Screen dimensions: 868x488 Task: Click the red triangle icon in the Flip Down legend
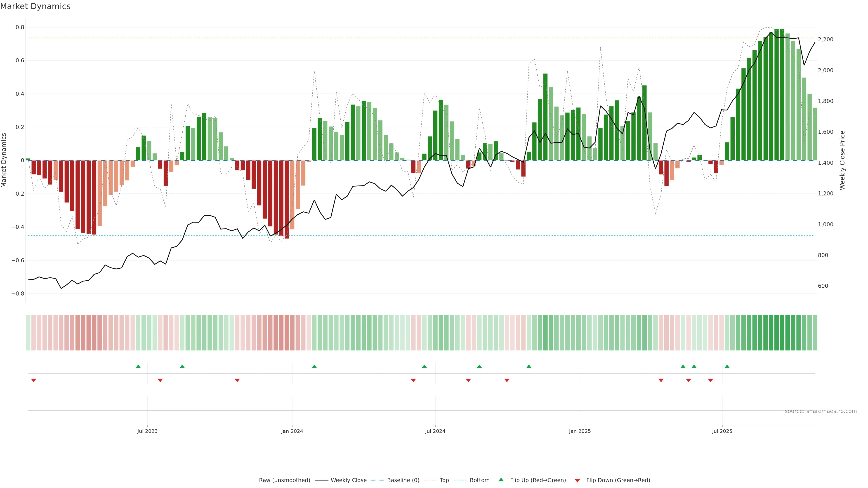pyautogui.click(x=577, y=480)
